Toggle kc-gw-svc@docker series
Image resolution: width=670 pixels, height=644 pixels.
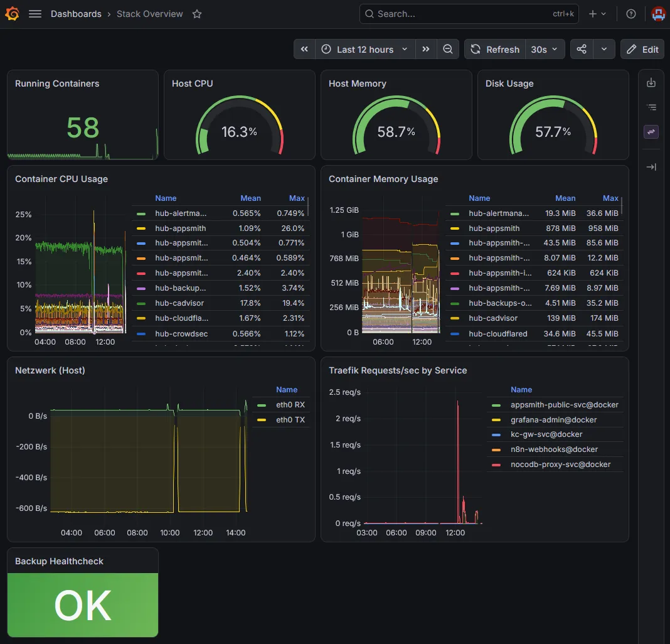tap(546, 434)
